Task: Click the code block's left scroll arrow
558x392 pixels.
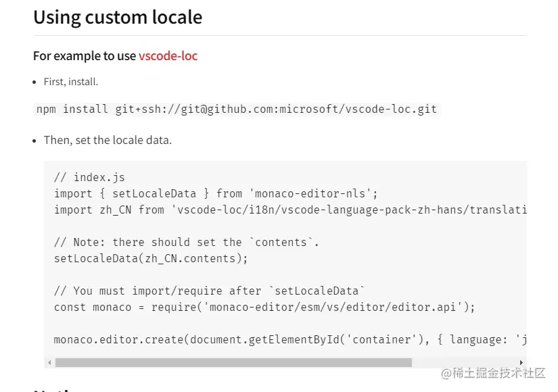Action: point(49,363)
